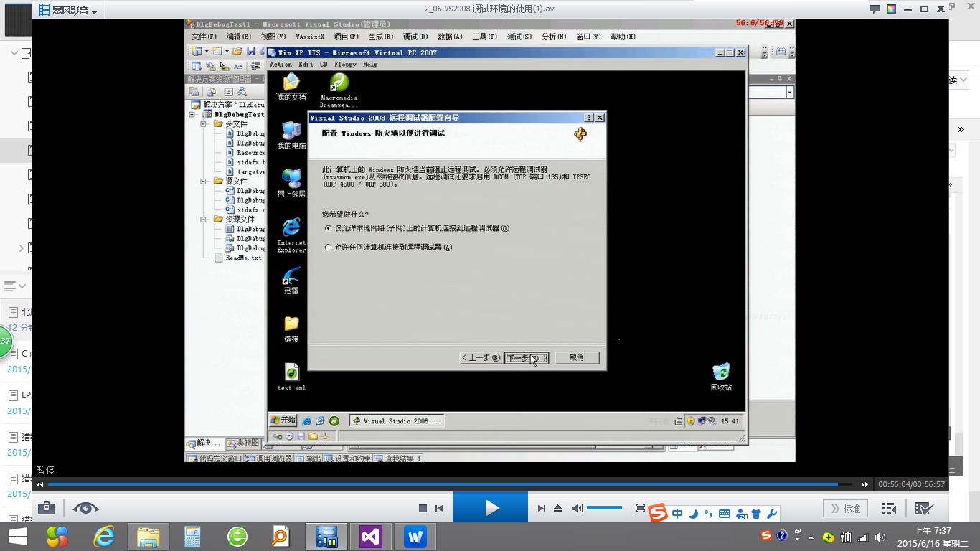This screenshot has width=980, height=551.
Task: Select 迅雷 desktop icon
Action: pos(291,281)
